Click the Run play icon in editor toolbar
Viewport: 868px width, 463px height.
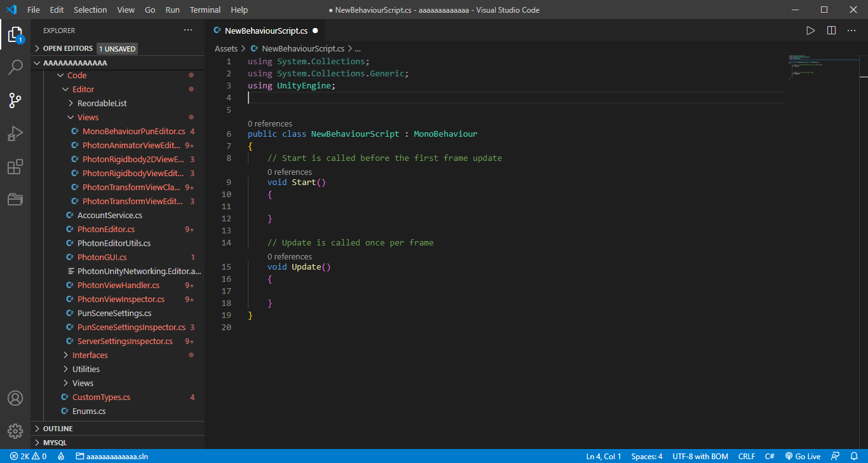[810, 31]
